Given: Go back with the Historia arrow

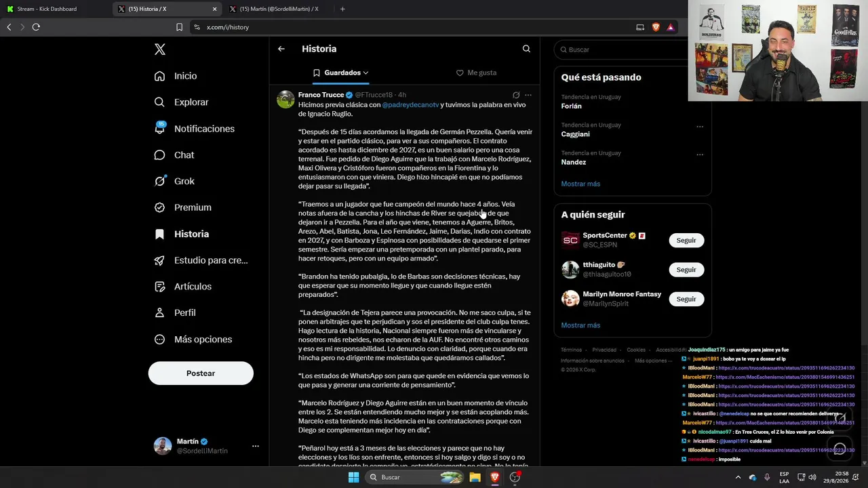Looking at the screenshot, I should [x=281, y=49].
